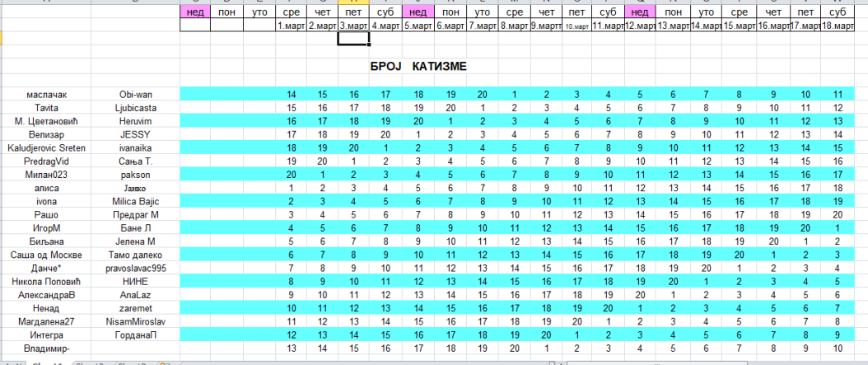Image resolution: width=868 pixels, height=365 pixels.
Task: Click the Heruvim cell
Action: point(136,121)
